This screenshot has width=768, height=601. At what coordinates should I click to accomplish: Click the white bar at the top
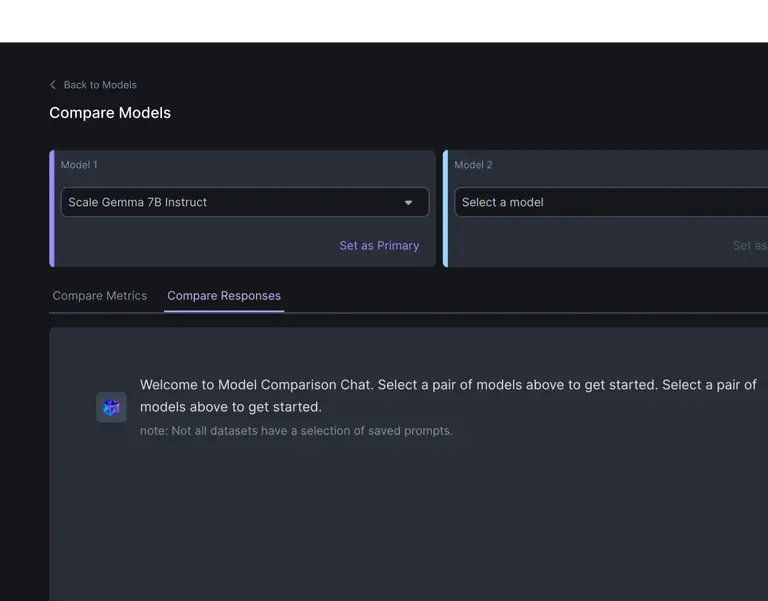[x=384, y=20]
